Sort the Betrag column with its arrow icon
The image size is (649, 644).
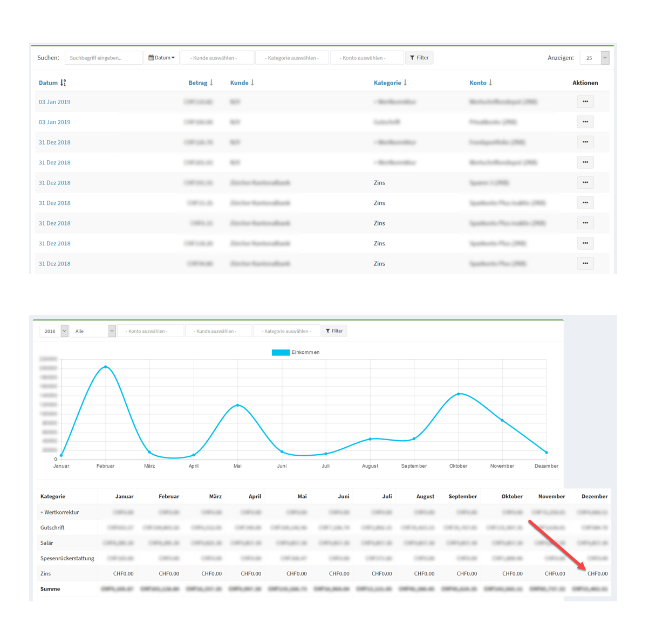(212, 83)
